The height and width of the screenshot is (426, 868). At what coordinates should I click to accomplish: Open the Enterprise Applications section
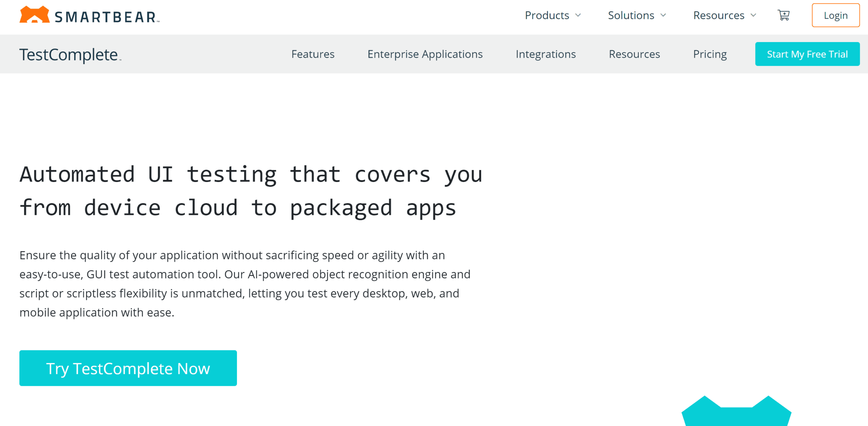425,54
